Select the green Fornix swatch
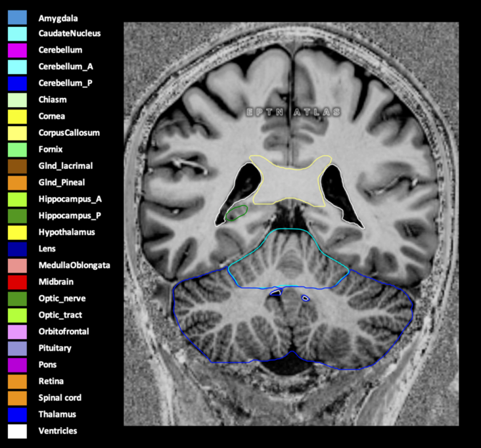Viewport: 481px width, 448px height. (17, 150)
